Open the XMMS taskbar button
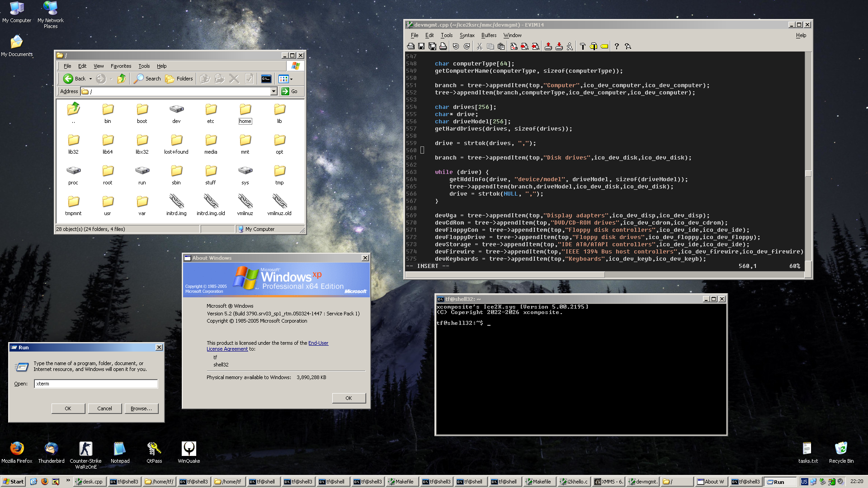The width and height of the screenshot is (868, 488). tap(609, 482)
